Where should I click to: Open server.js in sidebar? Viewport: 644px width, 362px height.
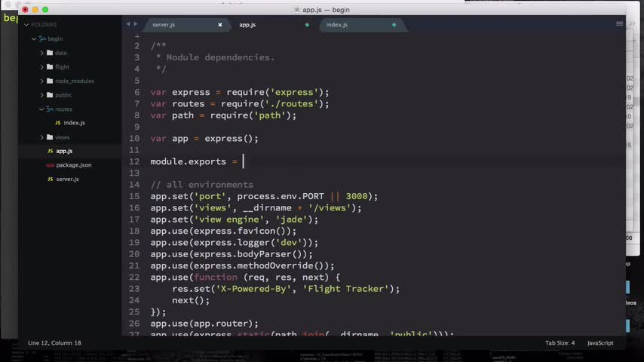[67, 179]
